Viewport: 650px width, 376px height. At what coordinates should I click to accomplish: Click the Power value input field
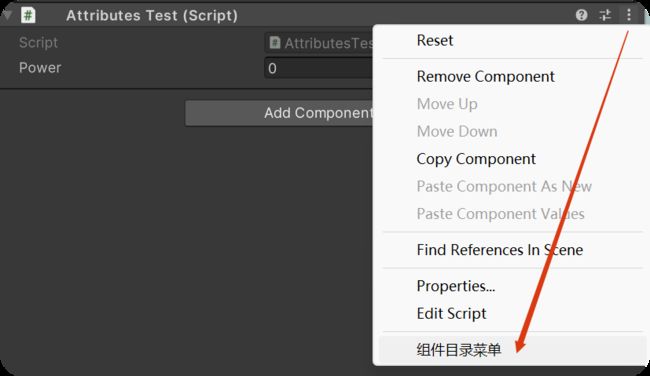(x=318, y=68)
